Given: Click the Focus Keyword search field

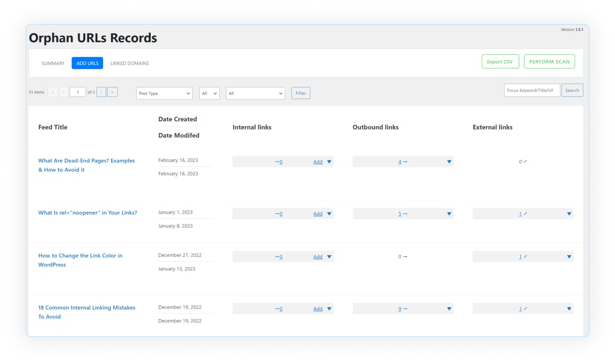Looking at the screenshot, I should 532,90.
